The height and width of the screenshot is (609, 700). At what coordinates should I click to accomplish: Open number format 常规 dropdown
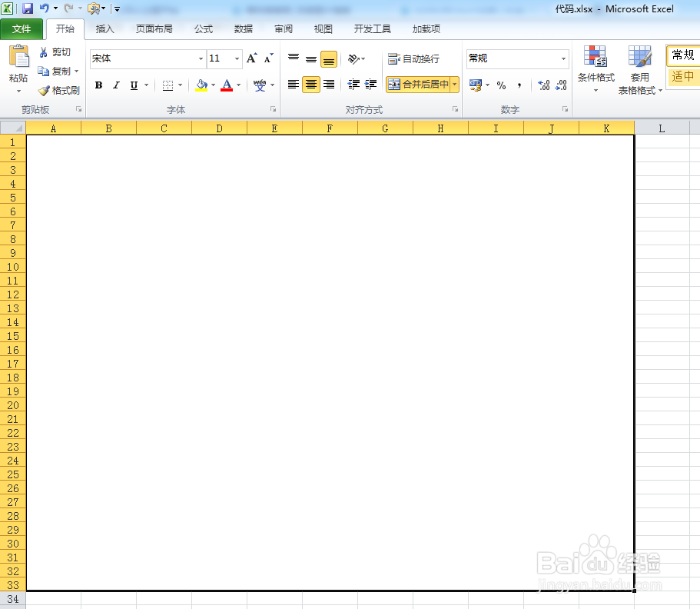pos(563,58)
